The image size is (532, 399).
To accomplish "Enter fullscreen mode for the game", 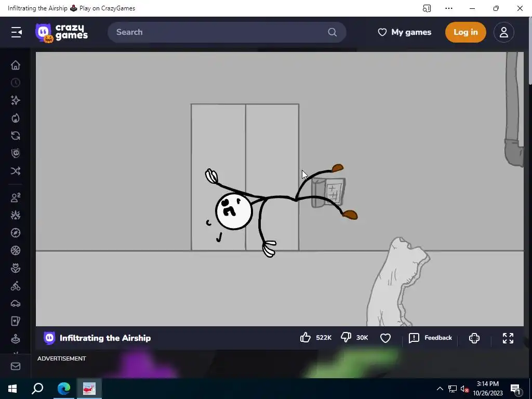I will [x=508, y=338].
